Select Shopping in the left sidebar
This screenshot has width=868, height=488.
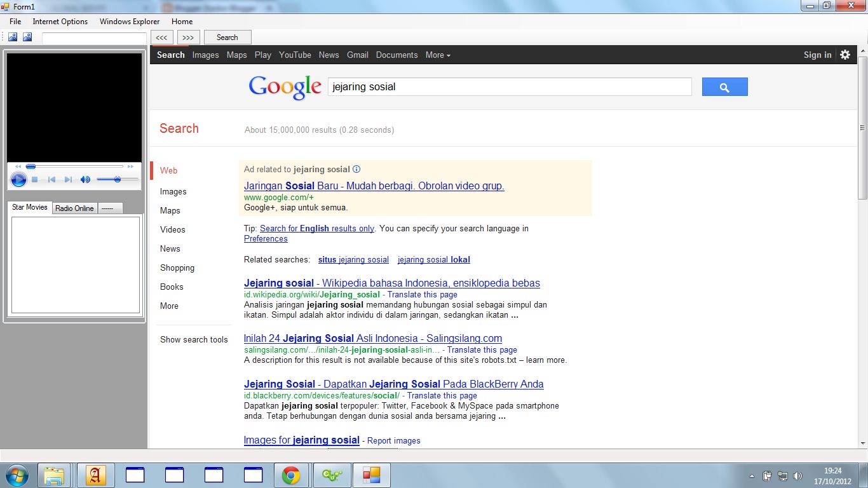click(177, 268)
